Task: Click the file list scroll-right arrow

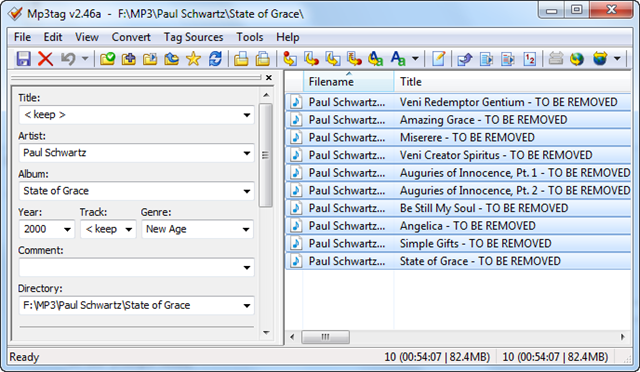Action: coord(622,337)
